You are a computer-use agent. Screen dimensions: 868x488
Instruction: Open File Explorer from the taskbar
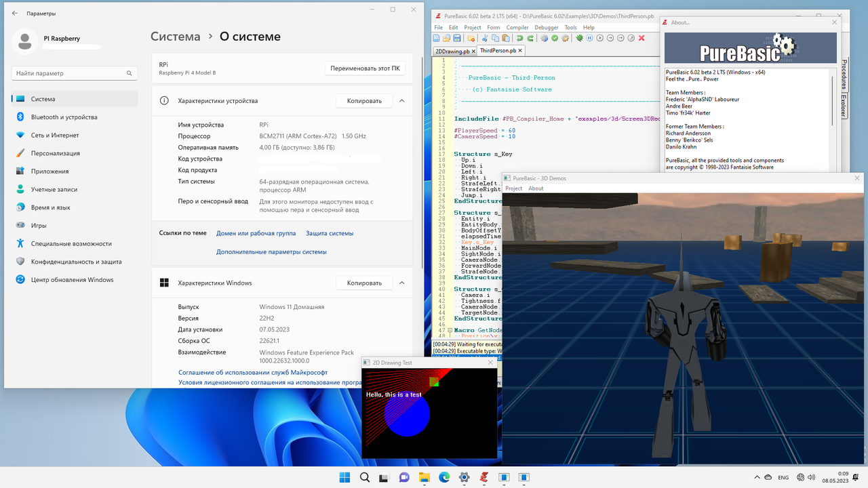click(425, 477)
